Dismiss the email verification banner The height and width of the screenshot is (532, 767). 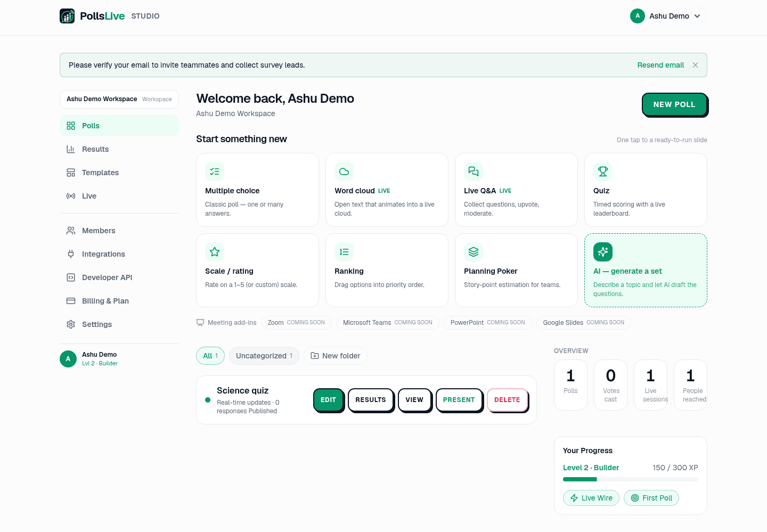click(695, 65)
